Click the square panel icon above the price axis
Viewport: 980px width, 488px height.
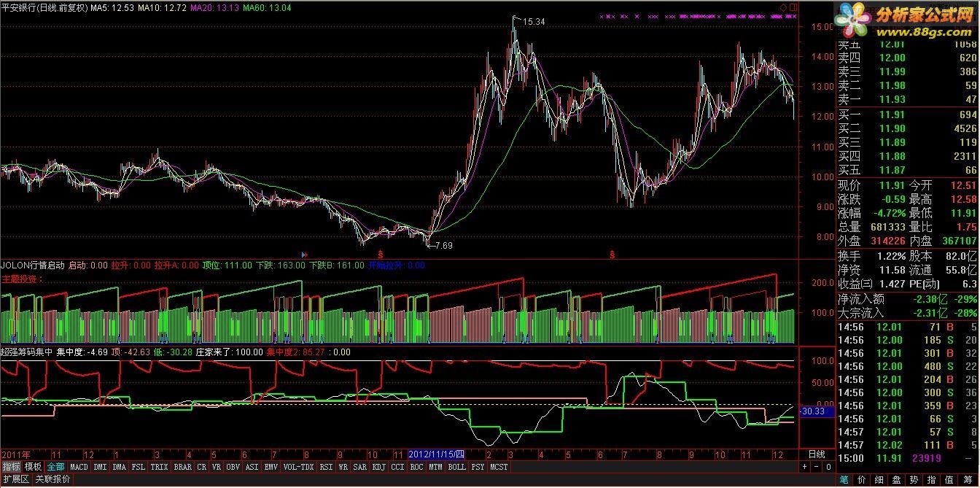click(793, 7)
